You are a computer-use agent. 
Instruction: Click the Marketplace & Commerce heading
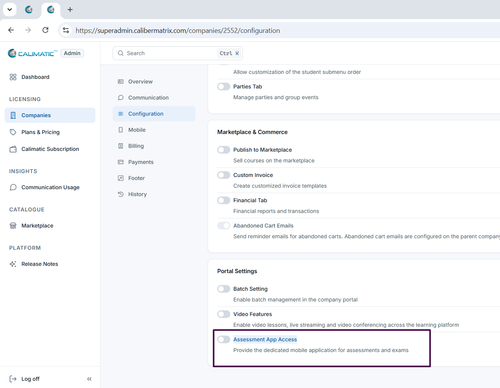pyautogui.click(x=252, y=132)
